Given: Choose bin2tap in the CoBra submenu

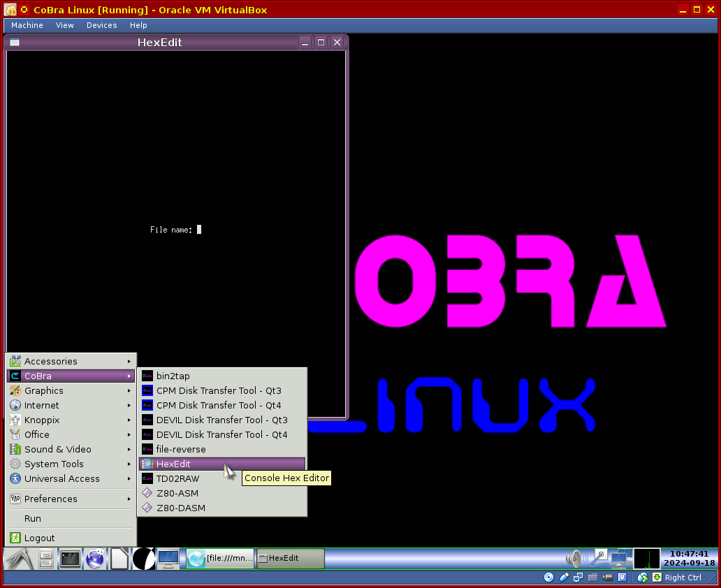Looking at the screenshot, I should [173, 376].
